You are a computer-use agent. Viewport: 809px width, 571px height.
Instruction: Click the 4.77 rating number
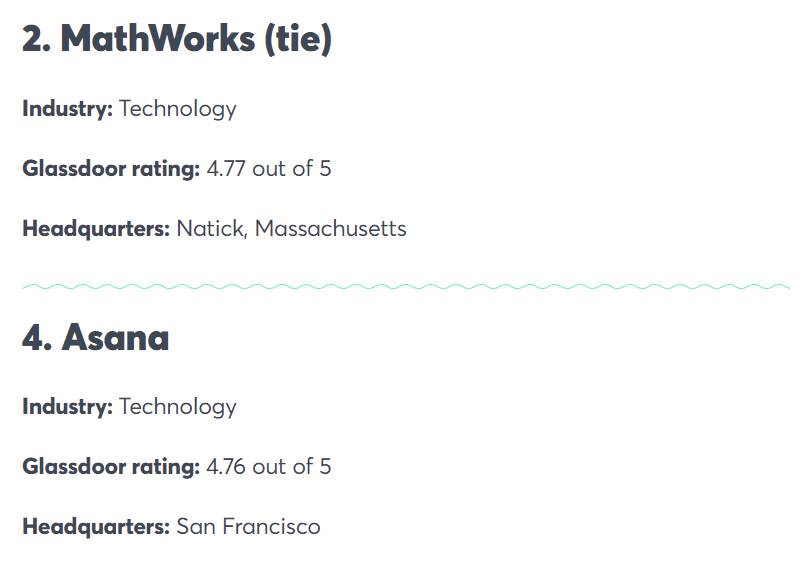[226, 169]
